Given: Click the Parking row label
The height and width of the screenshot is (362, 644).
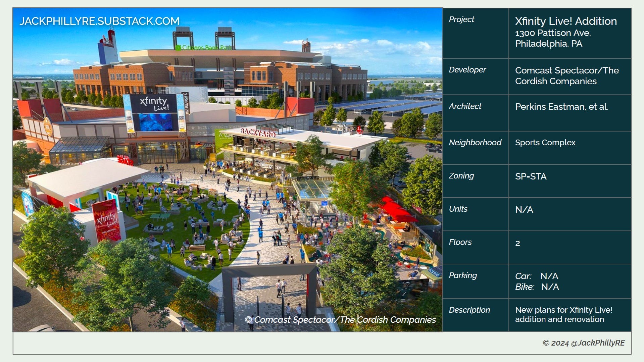Looking at the screenshot, I should tap(463, 275).
